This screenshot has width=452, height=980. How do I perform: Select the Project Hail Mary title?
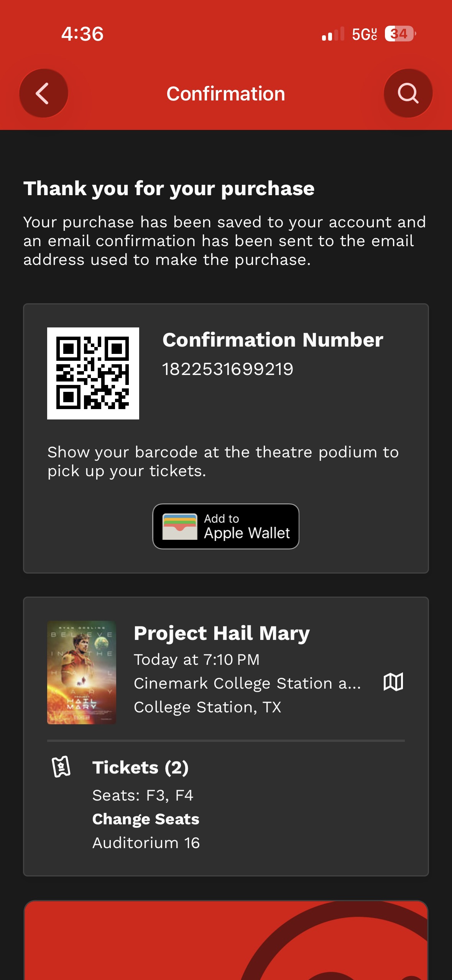pos(222,633)
